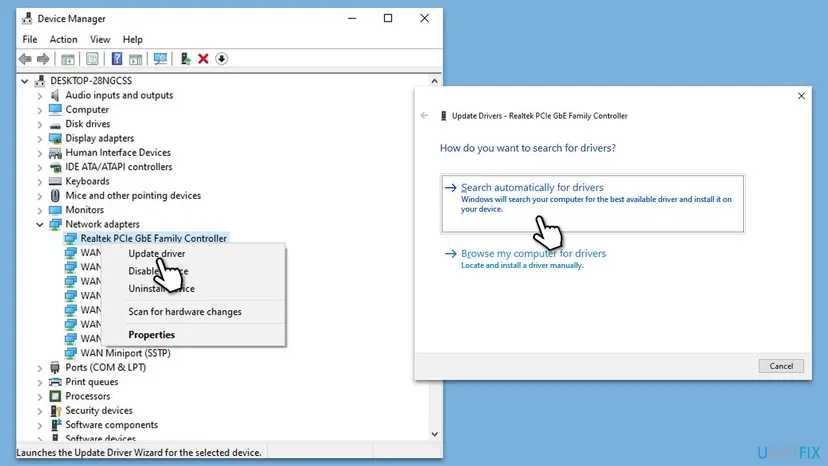Expand the Processors node
This screenshot has width=828, height=466.
point(40,396)
